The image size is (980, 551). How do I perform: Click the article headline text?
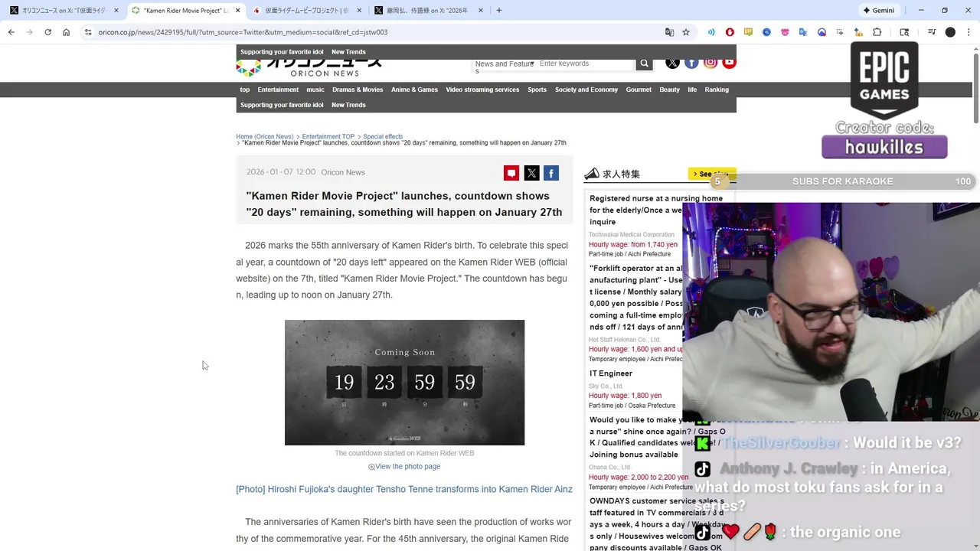pyautogui.click(x=404, y=204)
